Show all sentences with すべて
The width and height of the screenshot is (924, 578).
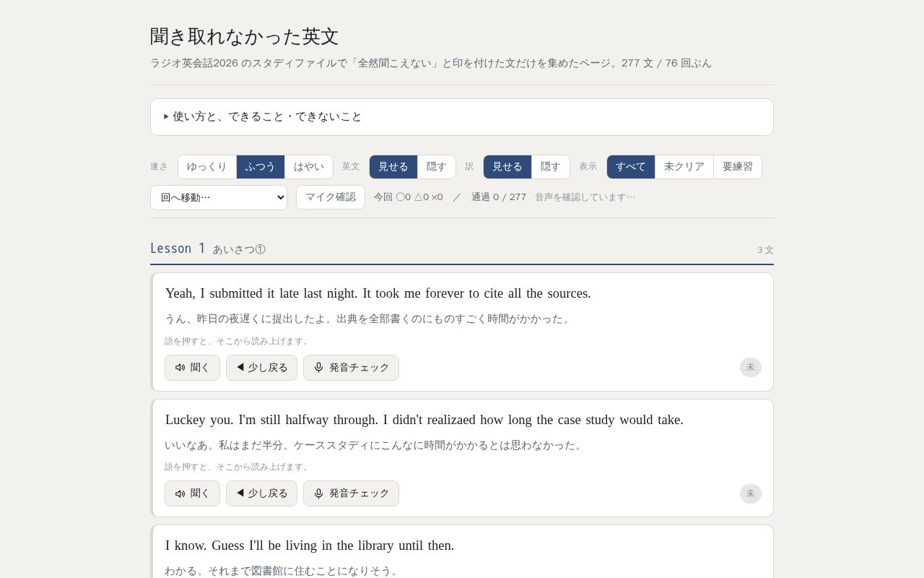[631, 167]
